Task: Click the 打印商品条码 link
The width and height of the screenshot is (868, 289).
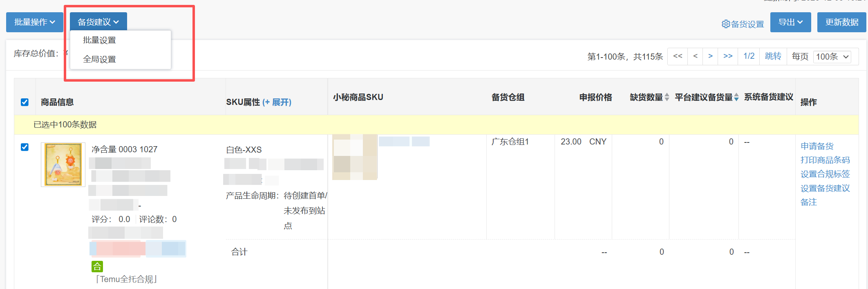Action: pos(825,160)
